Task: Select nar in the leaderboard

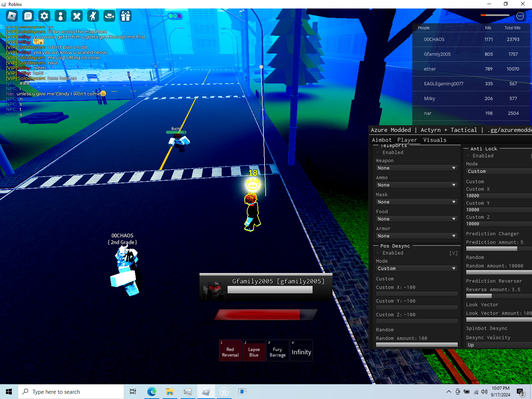Action: click(x=471, y=113)
